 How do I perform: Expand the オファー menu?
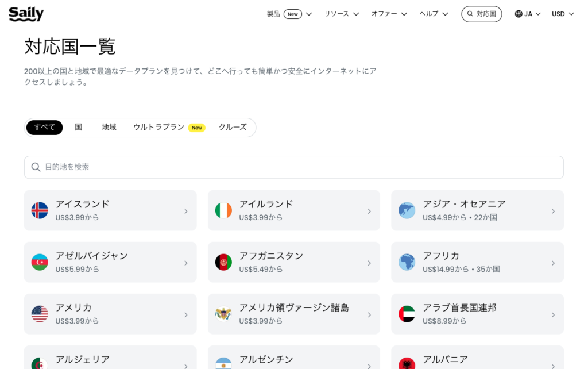tap(389, 14)
